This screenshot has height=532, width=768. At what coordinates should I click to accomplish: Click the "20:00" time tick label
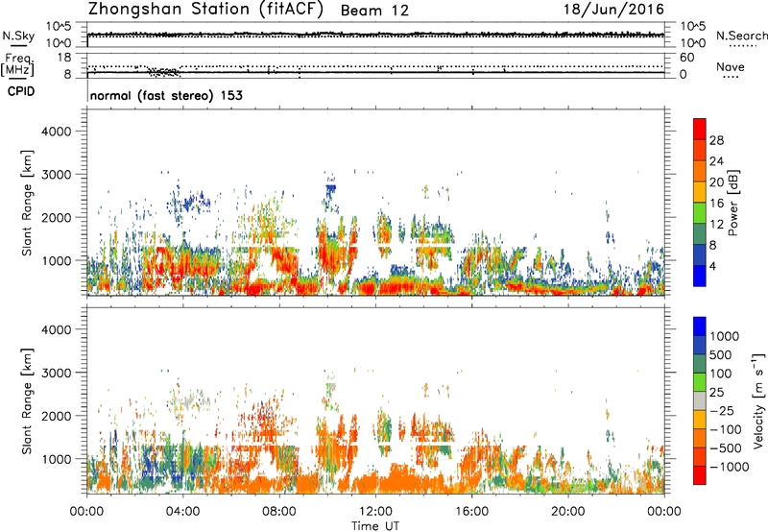[568, 512]
